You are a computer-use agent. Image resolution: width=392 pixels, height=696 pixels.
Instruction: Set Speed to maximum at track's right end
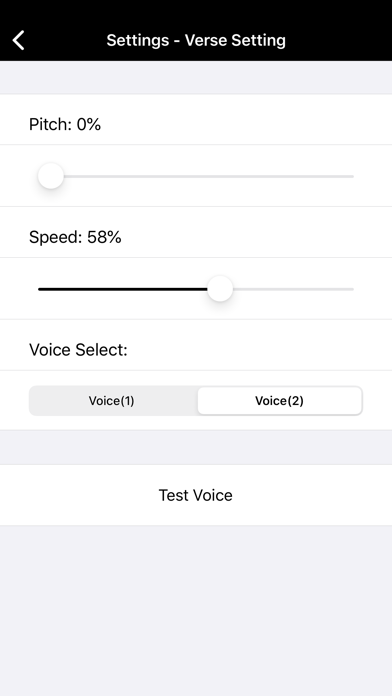[x=352, y=289]
